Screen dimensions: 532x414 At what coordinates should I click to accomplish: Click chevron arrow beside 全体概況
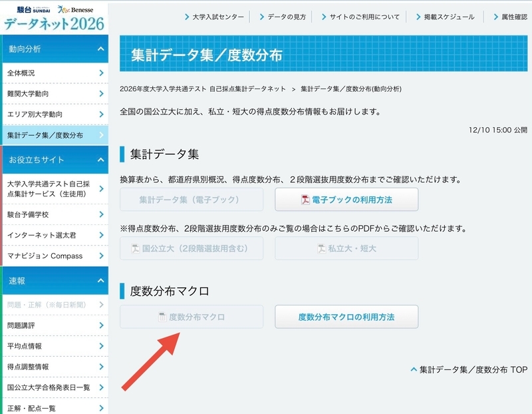[101, 73]
